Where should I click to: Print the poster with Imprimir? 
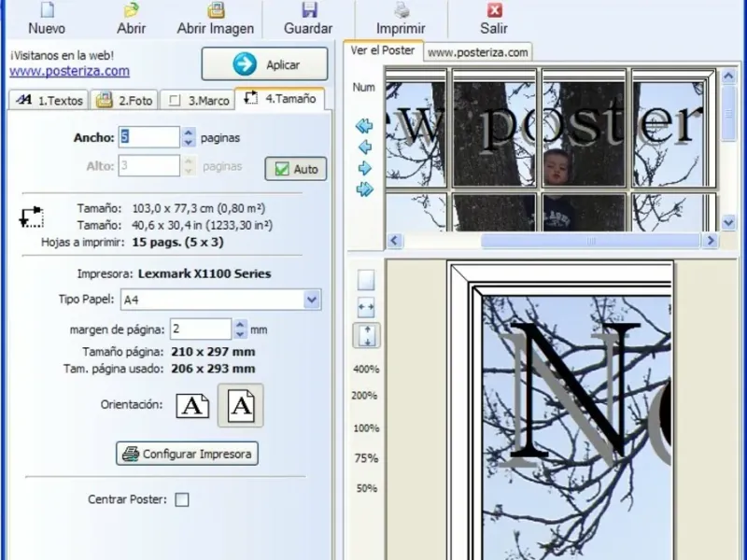pyautogui.click(x=402, y=19)
